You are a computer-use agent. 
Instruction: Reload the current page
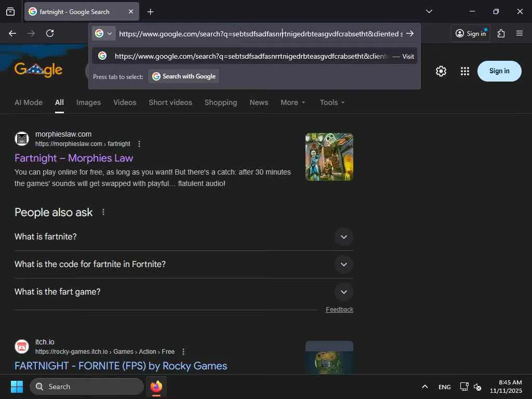[50, 33]
